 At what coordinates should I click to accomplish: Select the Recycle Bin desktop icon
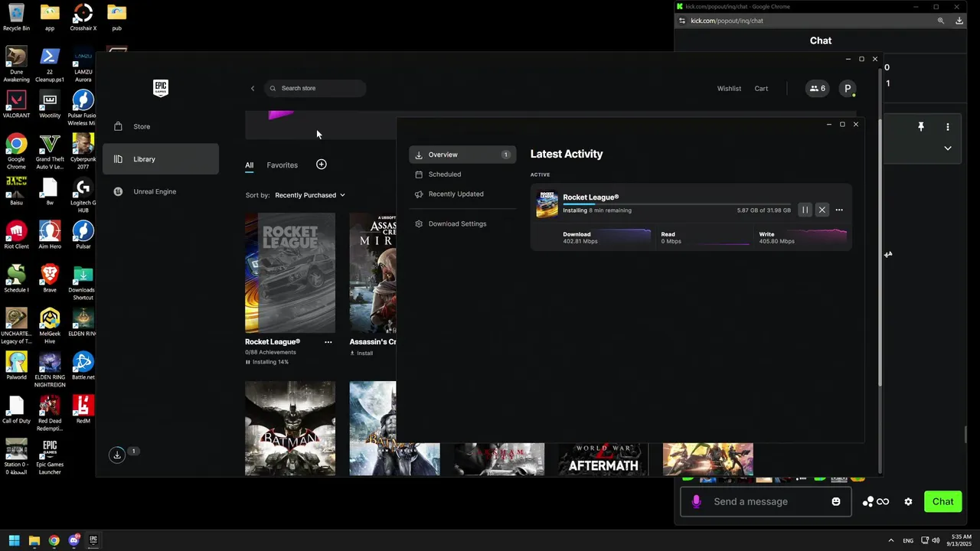(x=16, y=18)
